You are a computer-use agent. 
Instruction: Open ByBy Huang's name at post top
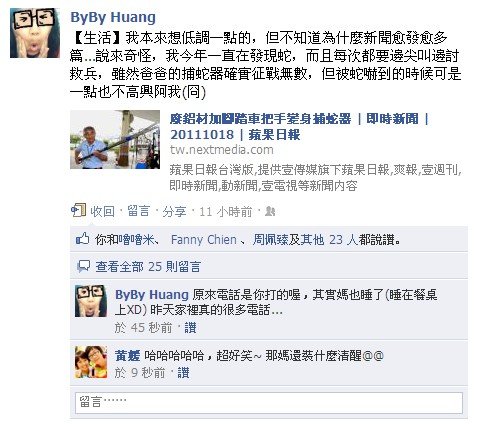(113, 17)
